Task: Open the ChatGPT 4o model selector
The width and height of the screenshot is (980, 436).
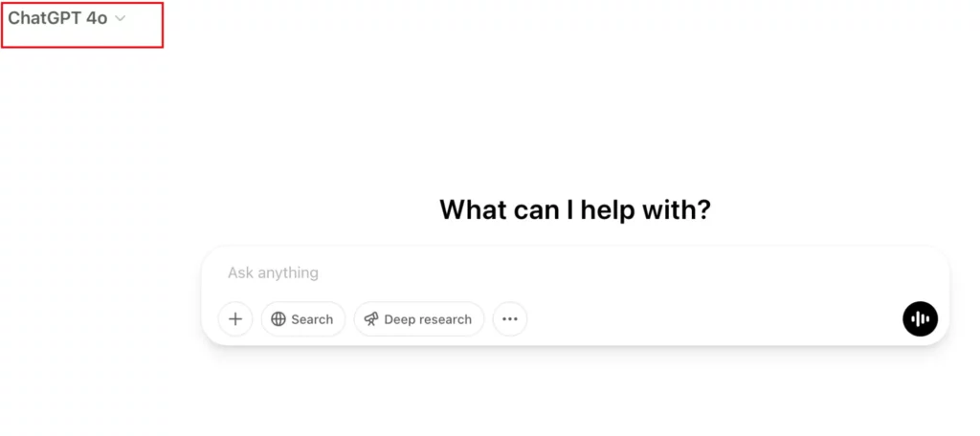Action: click(67, 19)
